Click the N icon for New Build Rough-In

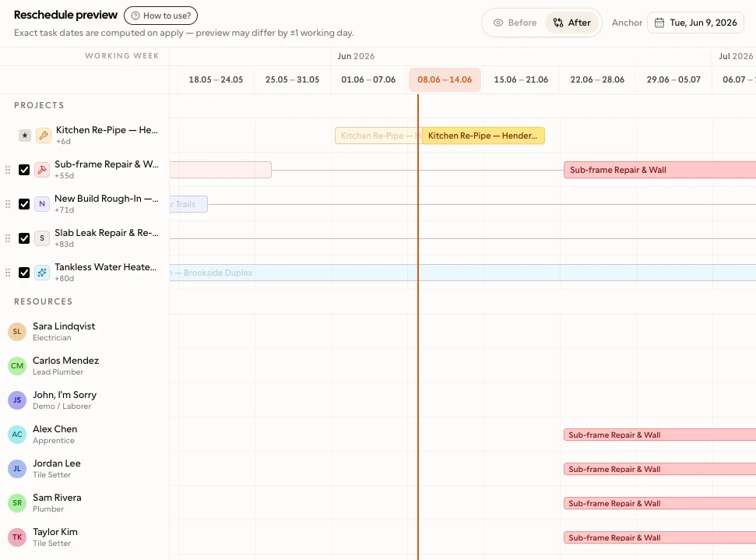[x=42, y=204]
